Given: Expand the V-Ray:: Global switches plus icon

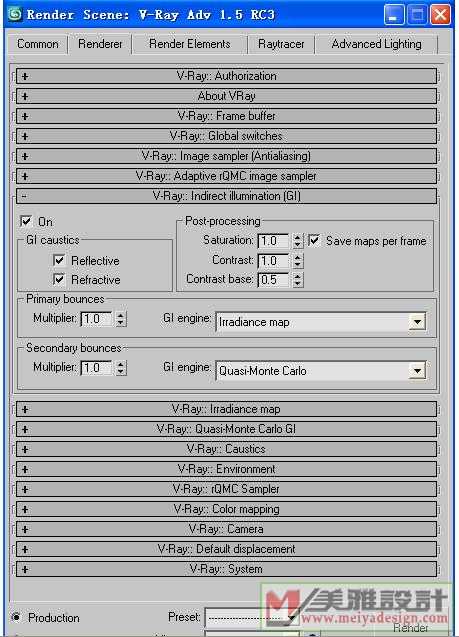Looking at the screenshot, I should (x=25, y=136).
